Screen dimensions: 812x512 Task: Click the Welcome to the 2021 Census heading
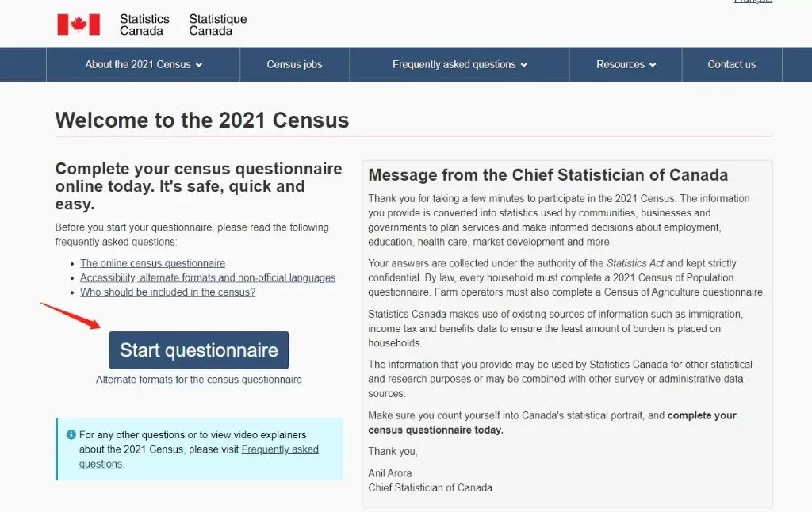pyautogui.click(x=202, y=120)
